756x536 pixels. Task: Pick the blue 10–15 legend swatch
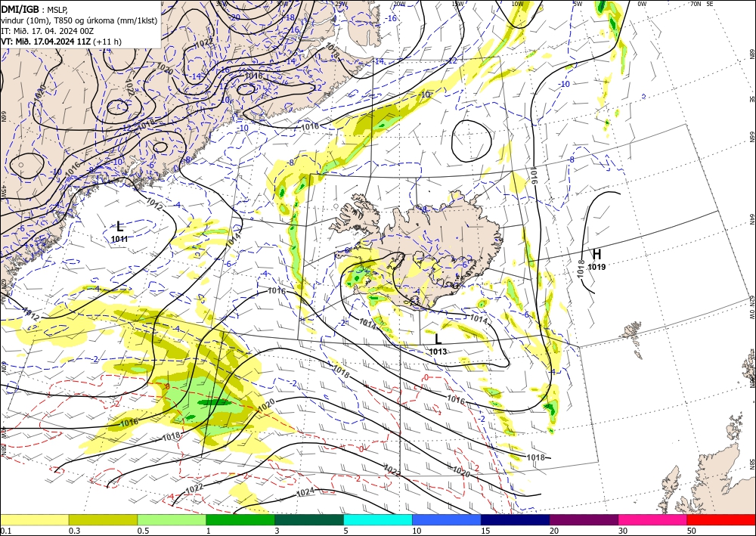pos(447,519)
